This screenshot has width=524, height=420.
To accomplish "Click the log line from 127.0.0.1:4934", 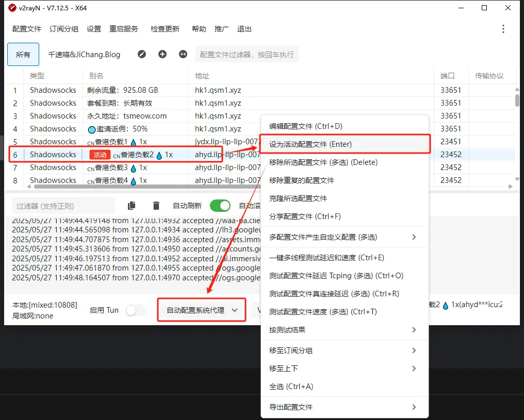I will coord(136,230).
